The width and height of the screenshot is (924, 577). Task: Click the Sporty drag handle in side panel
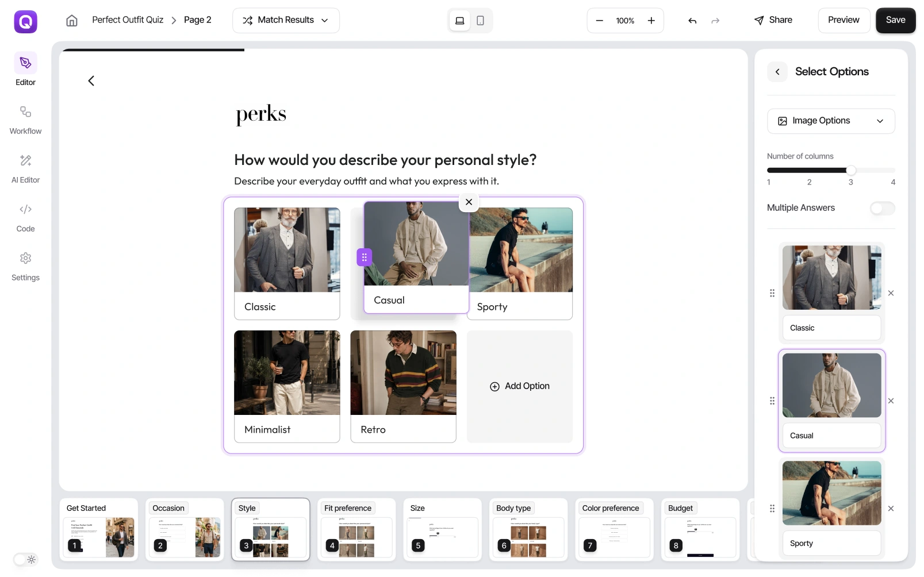772,509
